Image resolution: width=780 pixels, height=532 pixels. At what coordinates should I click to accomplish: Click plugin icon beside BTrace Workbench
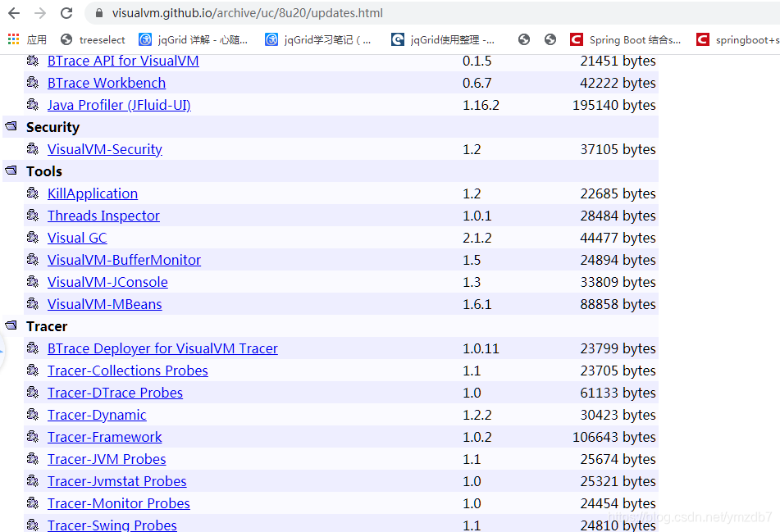[33, 82]
